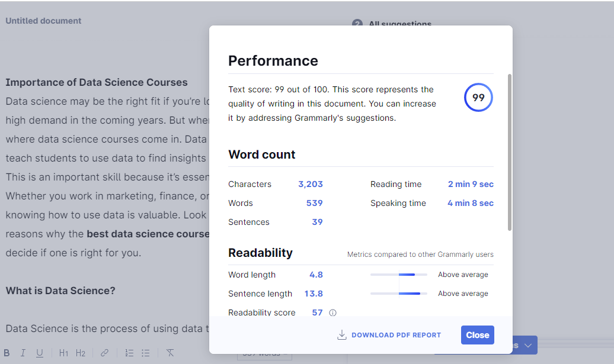This screenshot has height=364, width=614.
Task: Open the word count dropdown below editor
Action: pyautogui.click(x=264, y=355)
